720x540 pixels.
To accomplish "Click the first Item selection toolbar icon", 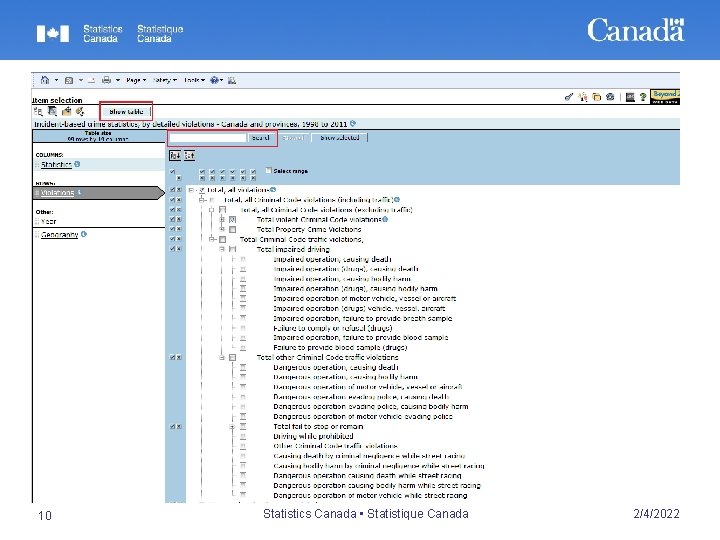I will point(38,111).
